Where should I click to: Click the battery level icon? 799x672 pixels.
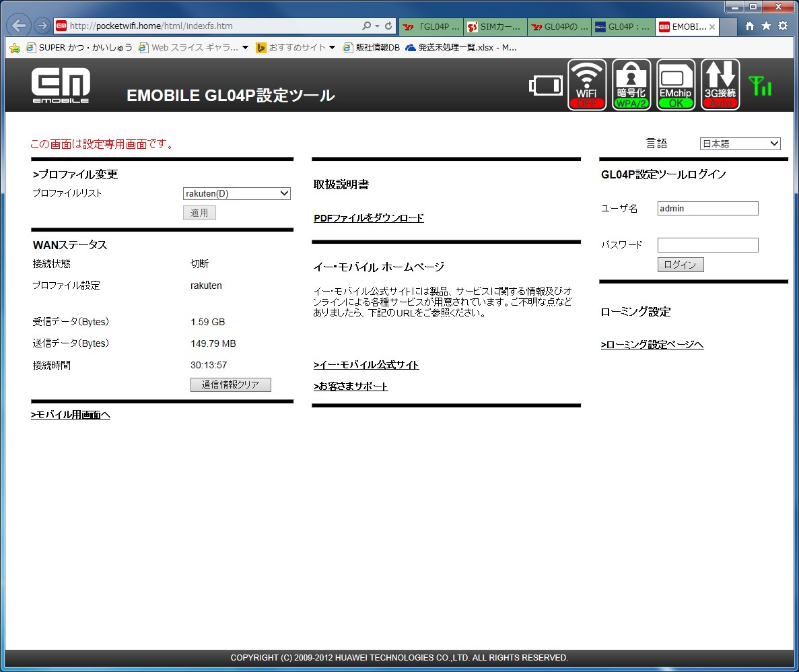coord(545,86)
